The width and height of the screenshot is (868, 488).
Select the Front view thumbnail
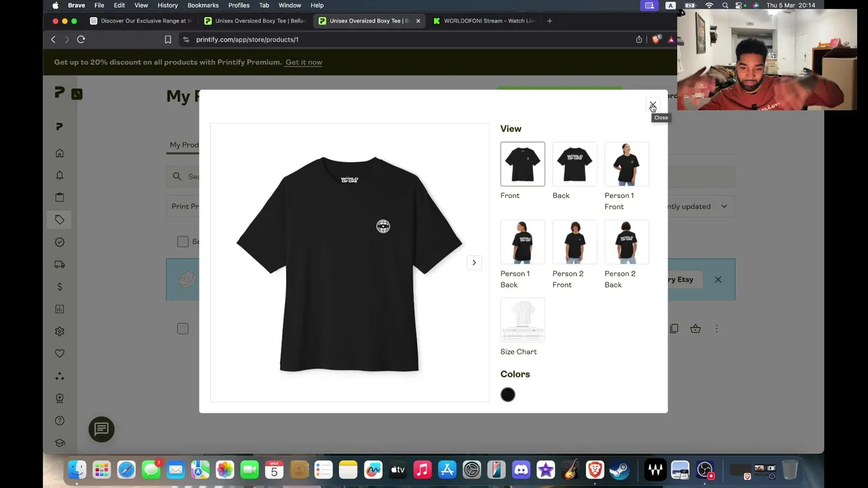pyautogui.click(x=522, y=164)
